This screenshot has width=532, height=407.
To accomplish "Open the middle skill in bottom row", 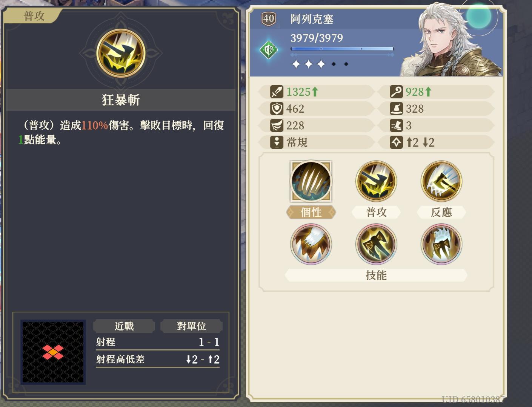I will coord(376,244).
